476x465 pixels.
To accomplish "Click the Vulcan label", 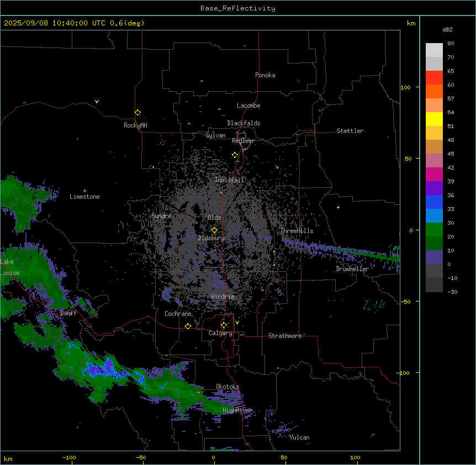I will pos(299,437).
